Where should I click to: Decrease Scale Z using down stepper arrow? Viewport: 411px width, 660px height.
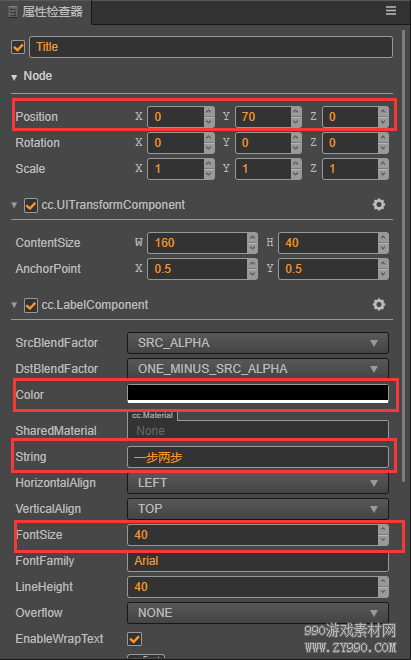click(x=383, y=174)
